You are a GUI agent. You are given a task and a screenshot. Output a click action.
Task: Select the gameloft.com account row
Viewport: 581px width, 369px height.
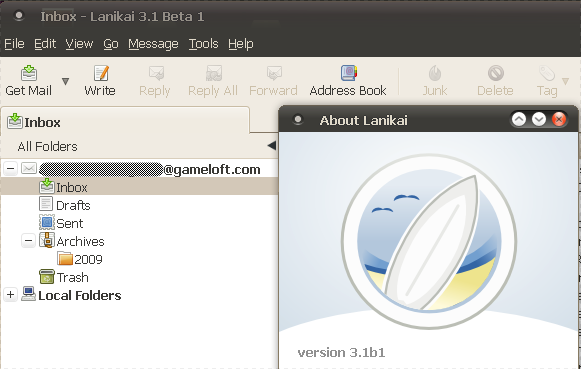[139, 169]
